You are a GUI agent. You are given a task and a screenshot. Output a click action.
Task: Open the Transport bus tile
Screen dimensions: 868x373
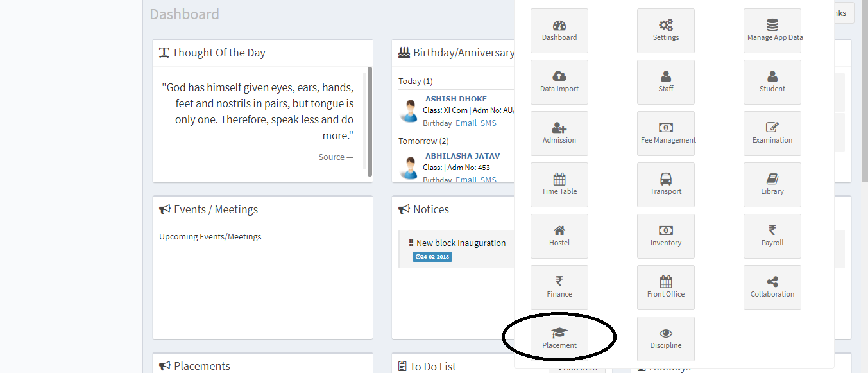click(666, 185)
